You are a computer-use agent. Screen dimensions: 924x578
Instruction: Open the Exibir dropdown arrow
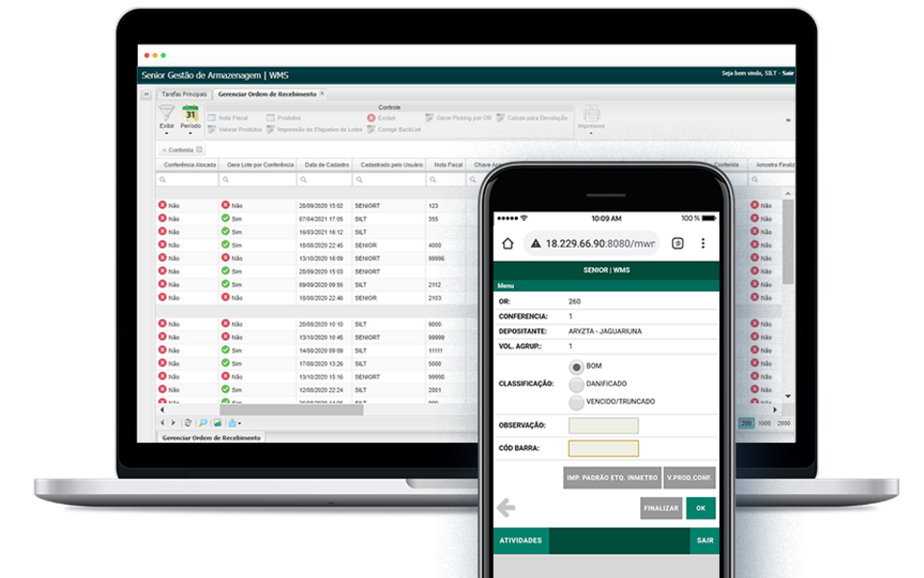click(x=167, y=133)
